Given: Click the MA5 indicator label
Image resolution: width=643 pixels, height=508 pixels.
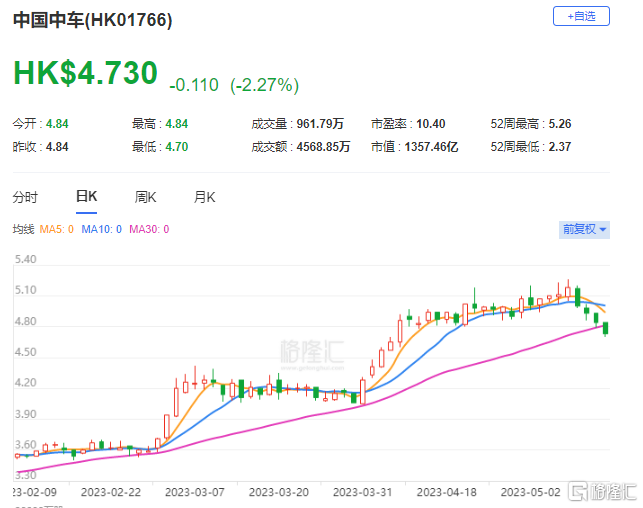Looking at the screenshot, I should [57, 229].
